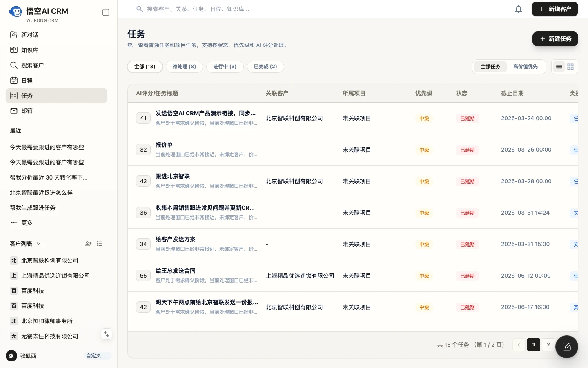The width and height of the screenshot is (588, 368).
Task: Click the floating compose chat button
Action: (566, 347)
